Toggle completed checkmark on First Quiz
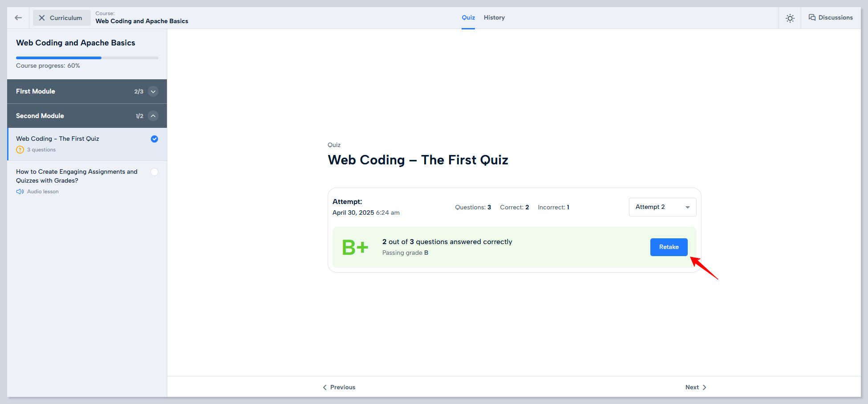 (154, 139)
